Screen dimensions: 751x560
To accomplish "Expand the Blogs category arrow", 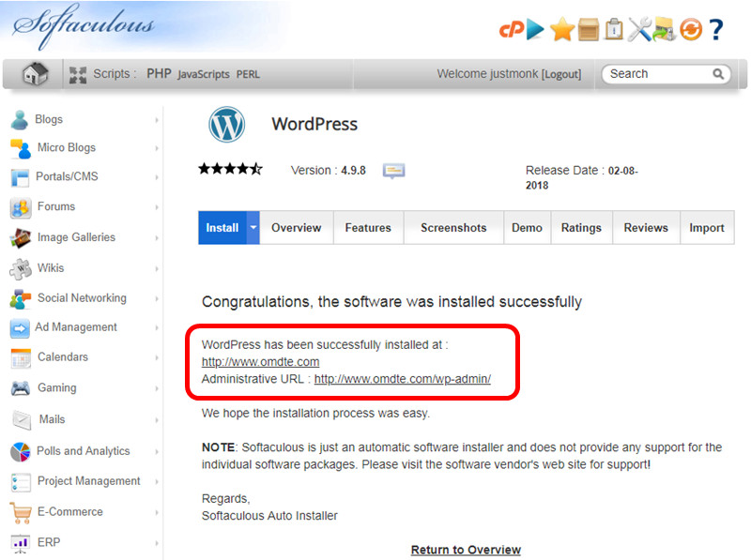I will tap(157, 120).
